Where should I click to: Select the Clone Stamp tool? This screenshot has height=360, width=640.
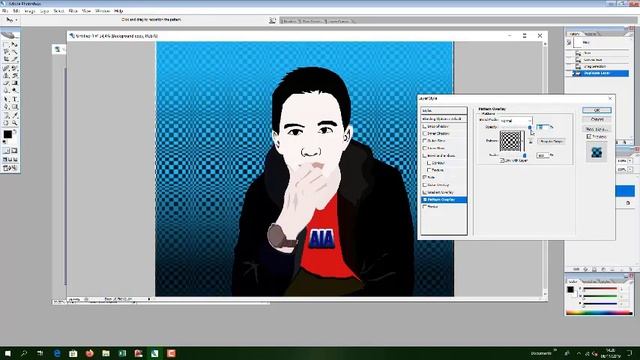point(6,76)
